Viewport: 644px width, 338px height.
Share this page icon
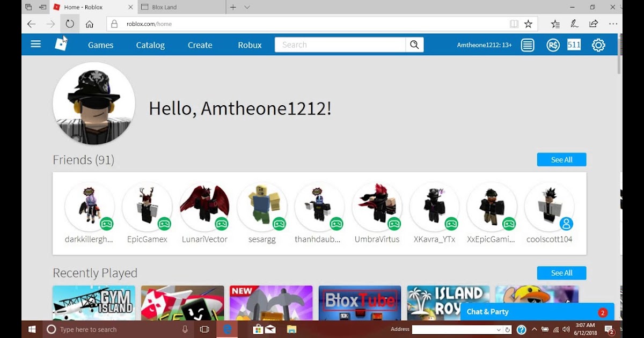coord(594,24)
